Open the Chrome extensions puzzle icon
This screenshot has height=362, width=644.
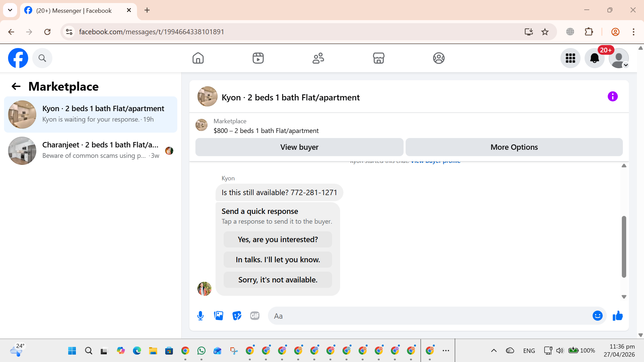(x=589, y=32)
